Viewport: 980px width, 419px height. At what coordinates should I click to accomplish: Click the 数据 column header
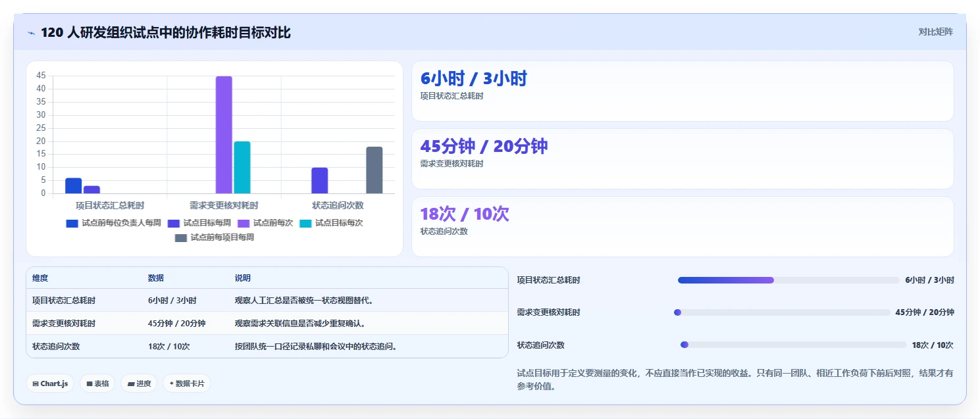click(x=156, y=278)
